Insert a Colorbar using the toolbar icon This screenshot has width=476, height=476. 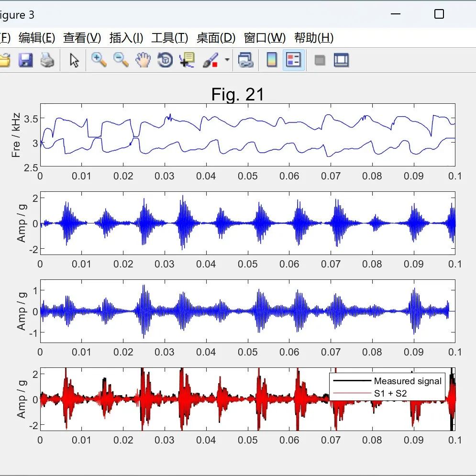click(272, 60)
